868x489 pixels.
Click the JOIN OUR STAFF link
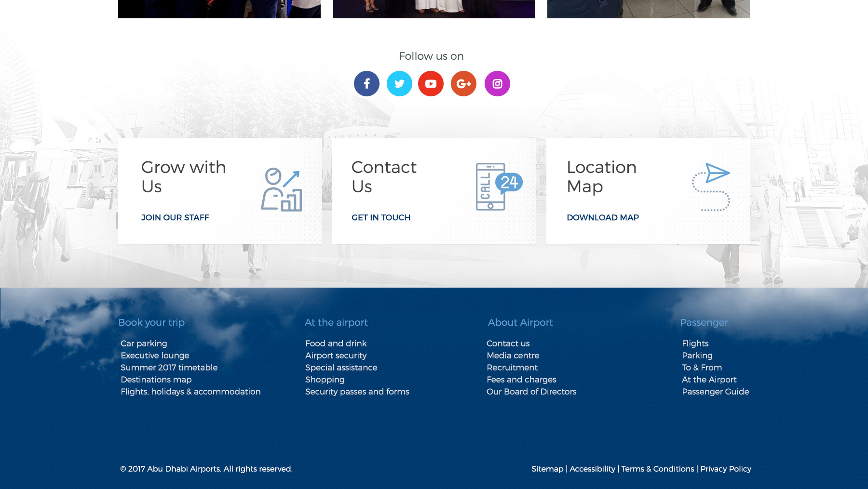[175, 218]
